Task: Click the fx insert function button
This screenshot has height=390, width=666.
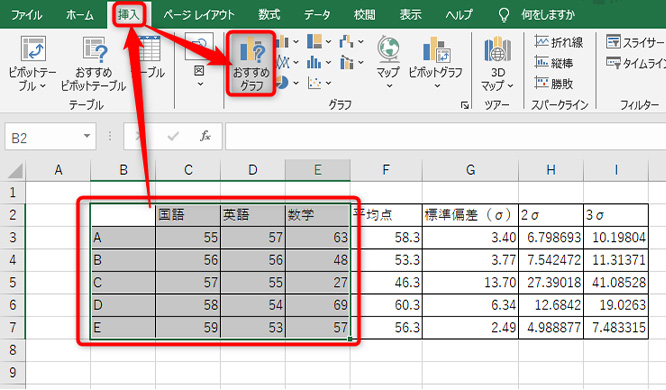Action: click(x=205, y=136)
